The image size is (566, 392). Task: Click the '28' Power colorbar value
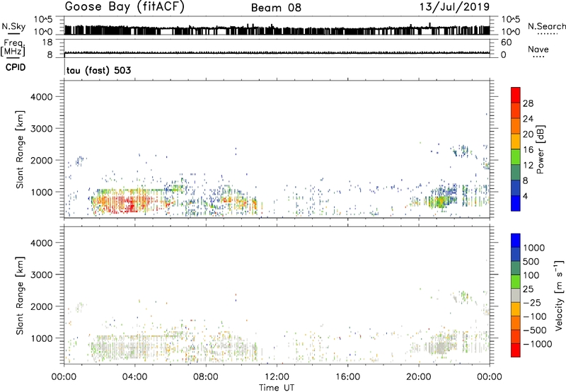tap(528, 103)
